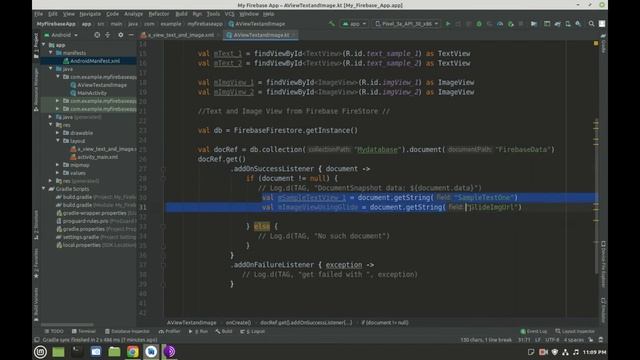Collapse the app module node
This screenshot has height=360, width=640.
pyautogui.click(x=44, y=45)
